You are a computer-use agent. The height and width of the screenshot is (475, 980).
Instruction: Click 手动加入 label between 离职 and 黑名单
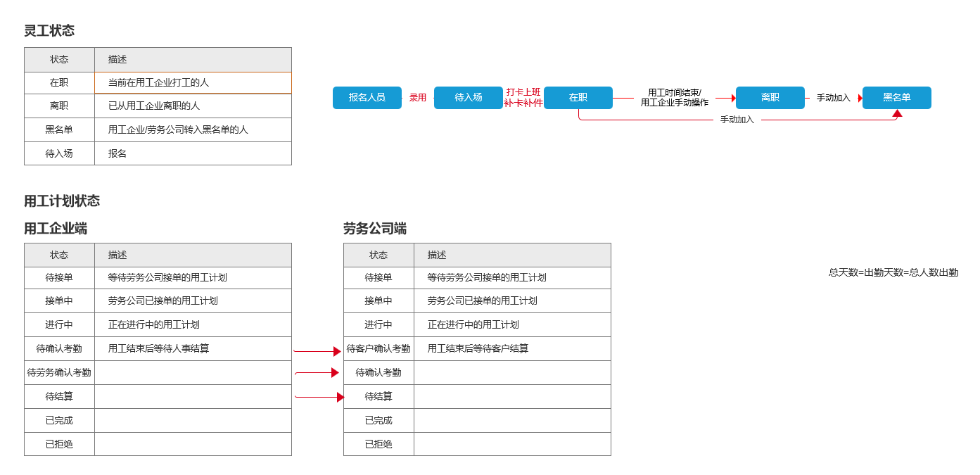[x=834, y=98]
